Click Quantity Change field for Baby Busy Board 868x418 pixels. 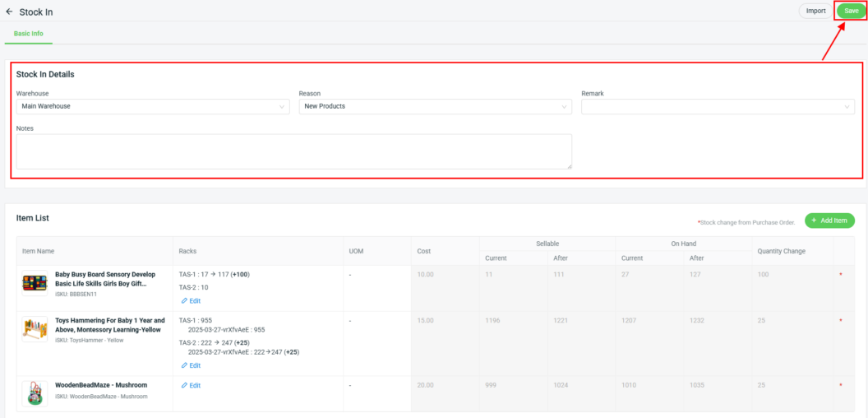(x=792, y=274)
